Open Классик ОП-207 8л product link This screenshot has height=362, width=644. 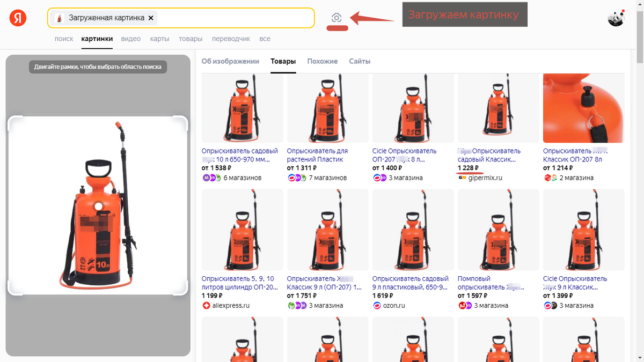tap(575, 155)
